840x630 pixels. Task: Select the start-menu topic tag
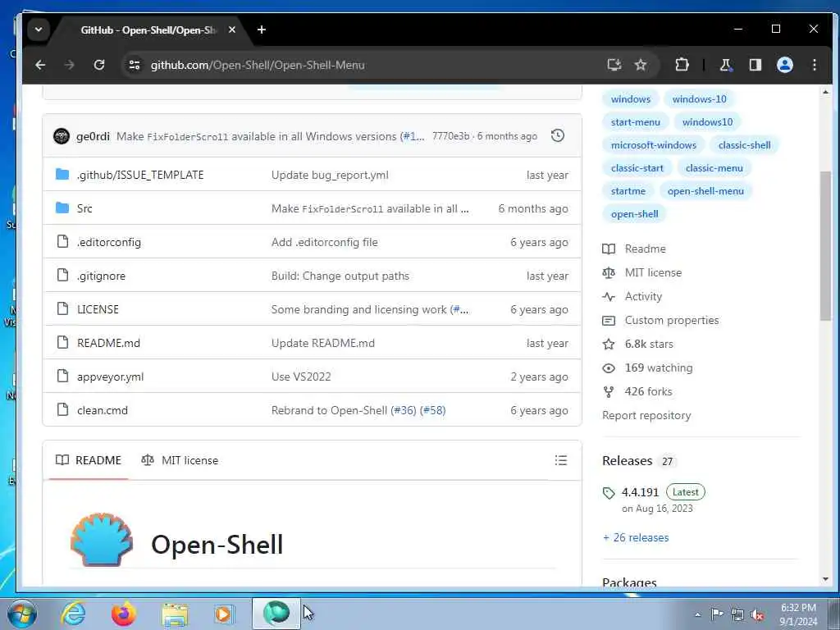[x=636, y=122]
